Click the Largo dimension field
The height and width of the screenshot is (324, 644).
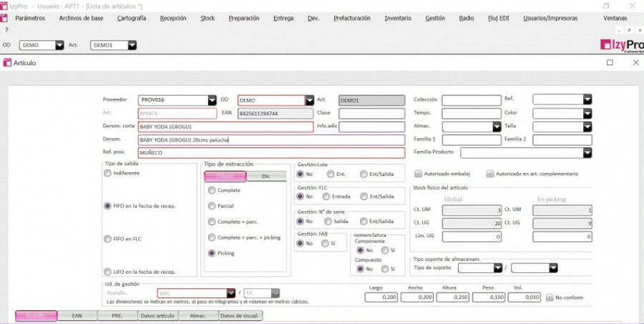click(381, 297)
